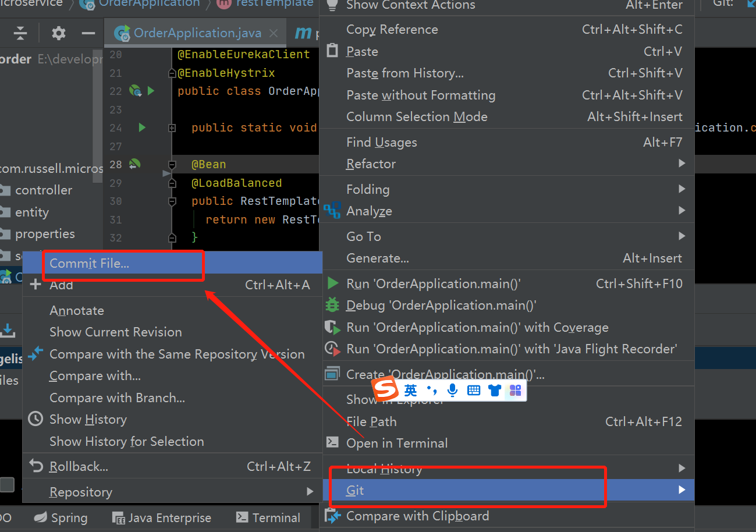Collapse fold marker at @EnableHystrix line

point(172,73)
